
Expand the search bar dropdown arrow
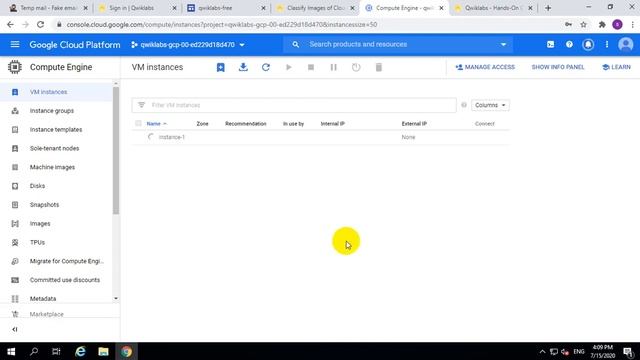pyautogui.click(x=503, y=44)
